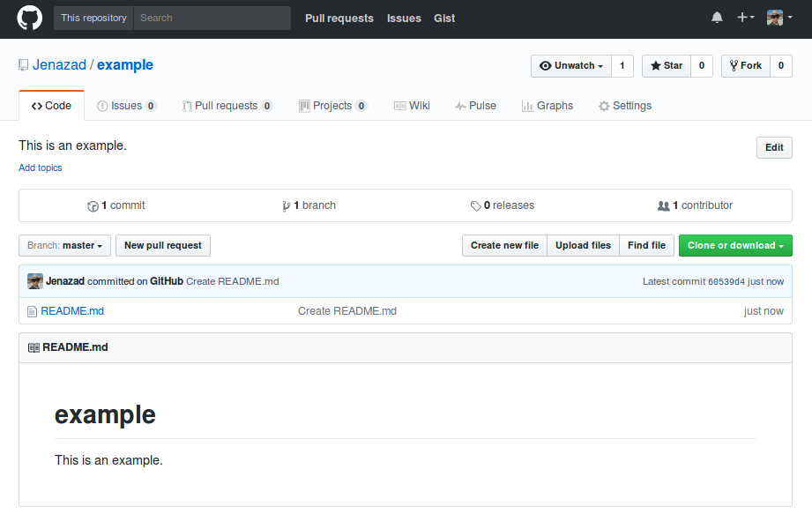Open the Settings tab
812x529 pixels.
[x=625, y=106]
